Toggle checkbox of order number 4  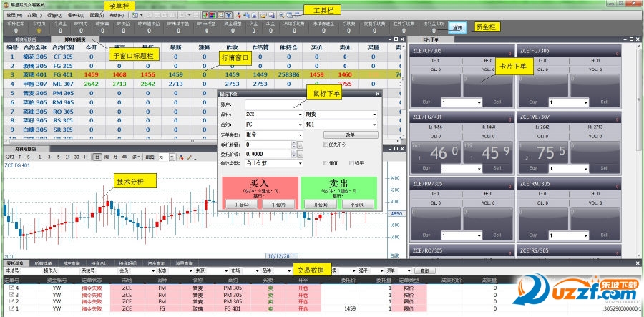pos(12,288)
